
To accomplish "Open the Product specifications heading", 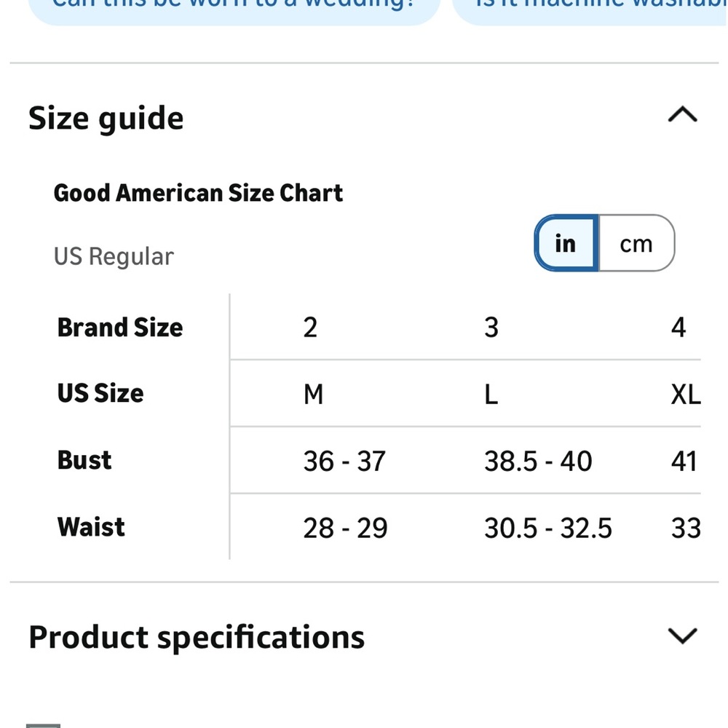I will [197, 638].
